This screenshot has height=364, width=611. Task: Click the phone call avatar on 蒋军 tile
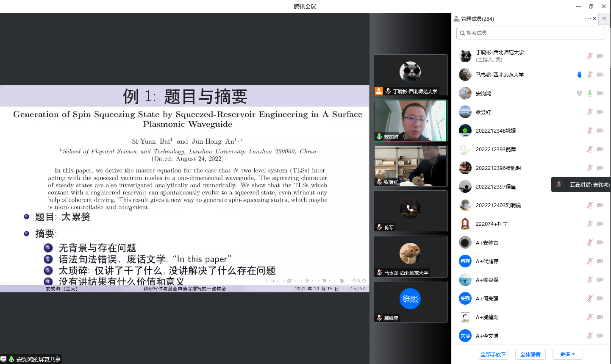pyautogui.click(x=410, y=208)
